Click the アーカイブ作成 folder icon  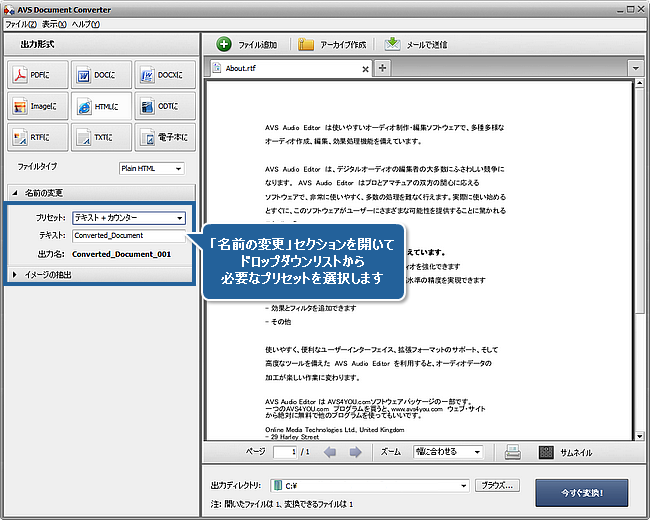point(306,44)
